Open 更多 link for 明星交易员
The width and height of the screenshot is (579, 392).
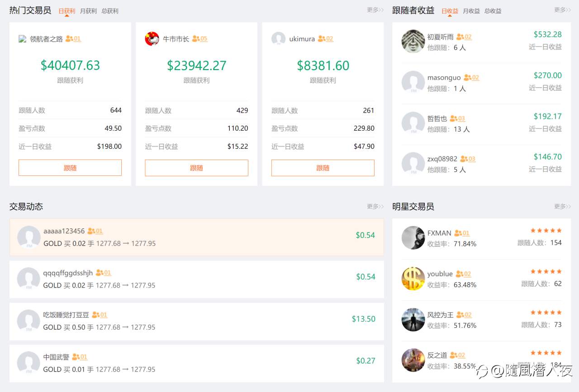[x=562, y=207]
